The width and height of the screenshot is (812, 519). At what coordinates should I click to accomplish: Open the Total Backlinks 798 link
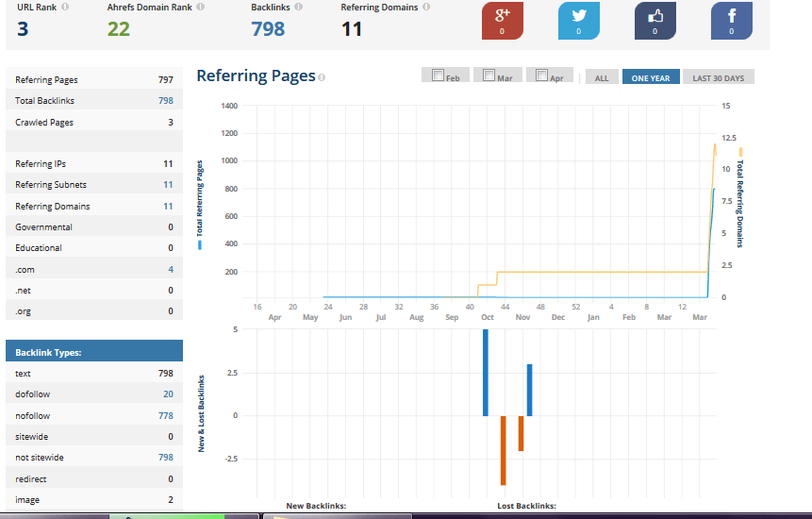pyautogui.click(x=165, y=101)
